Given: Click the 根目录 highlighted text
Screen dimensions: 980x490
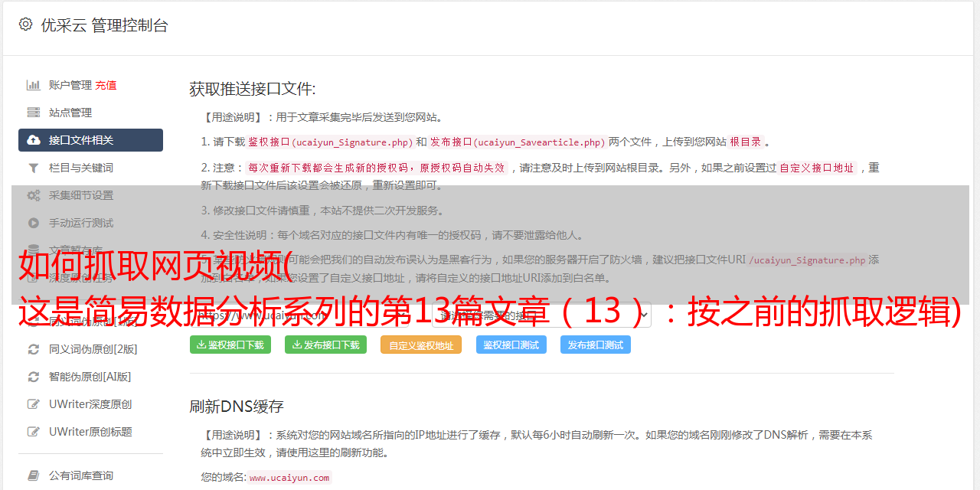Looking at the screenshot, I should [x=746, y=142].
